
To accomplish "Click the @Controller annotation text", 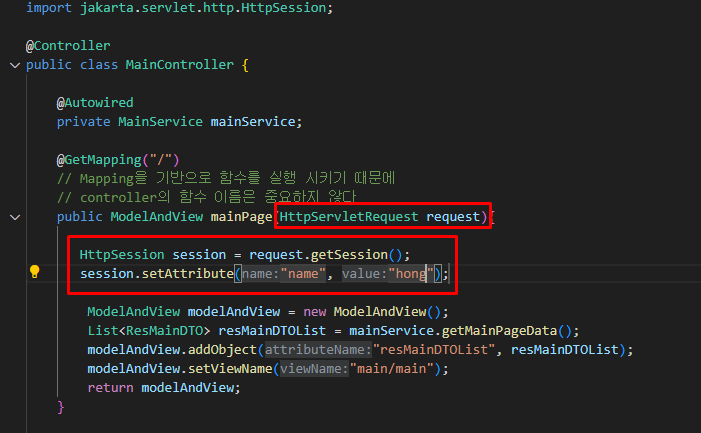I will pyautogui.click(x=68, y=46).
